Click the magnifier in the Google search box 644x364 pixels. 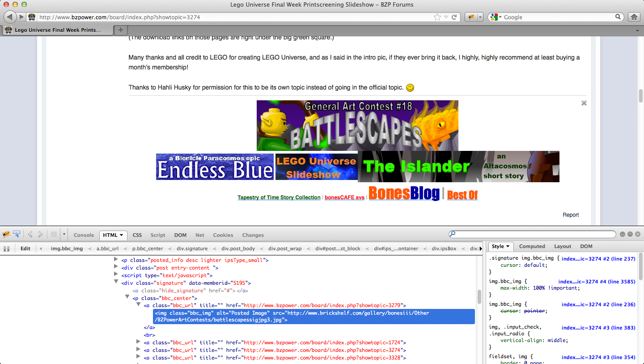tap(619, 17)
